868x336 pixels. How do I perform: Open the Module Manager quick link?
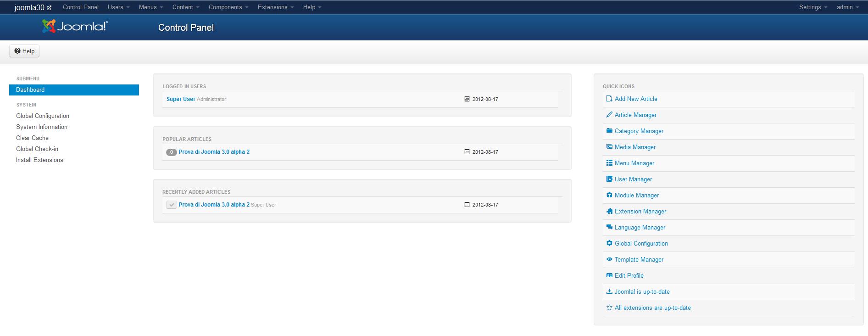(637, 195)
